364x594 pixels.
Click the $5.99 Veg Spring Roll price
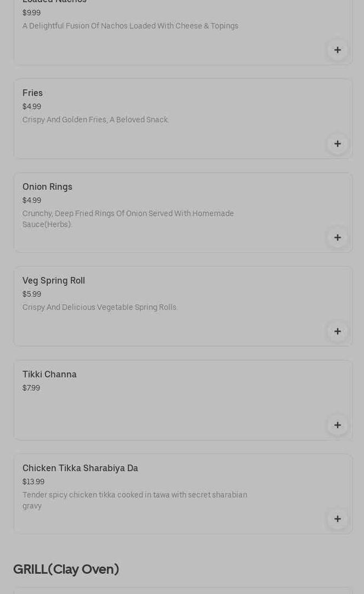point(32,295)
